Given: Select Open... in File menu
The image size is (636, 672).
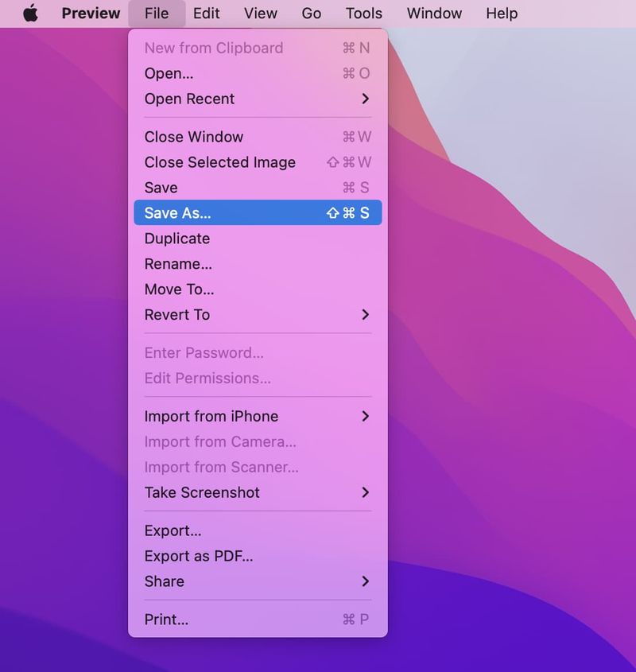Looking at the screenshot, I should point(258,73).
